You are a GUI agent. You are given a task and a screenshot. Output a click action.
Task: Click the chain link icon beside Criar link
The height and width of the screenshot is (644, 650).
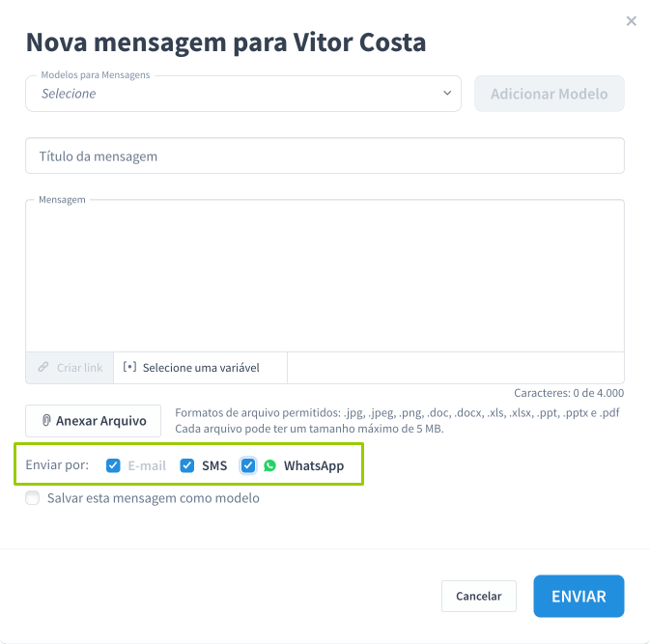pyautogui.click(x=43, y=367)
